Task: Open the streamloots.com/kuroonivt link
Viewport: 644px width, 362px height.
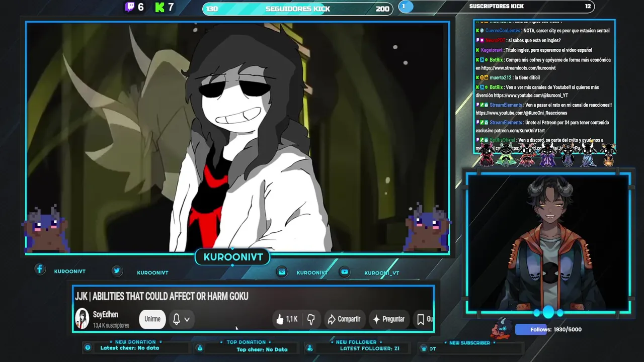Action: (x=518, y=68)
